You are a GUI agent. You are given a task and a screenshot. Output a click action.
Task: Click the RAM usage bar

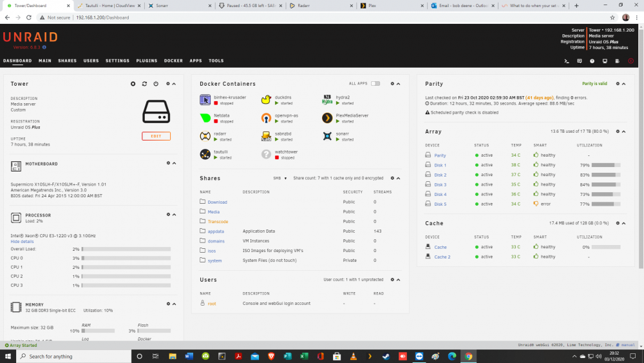tap(98, 331)
